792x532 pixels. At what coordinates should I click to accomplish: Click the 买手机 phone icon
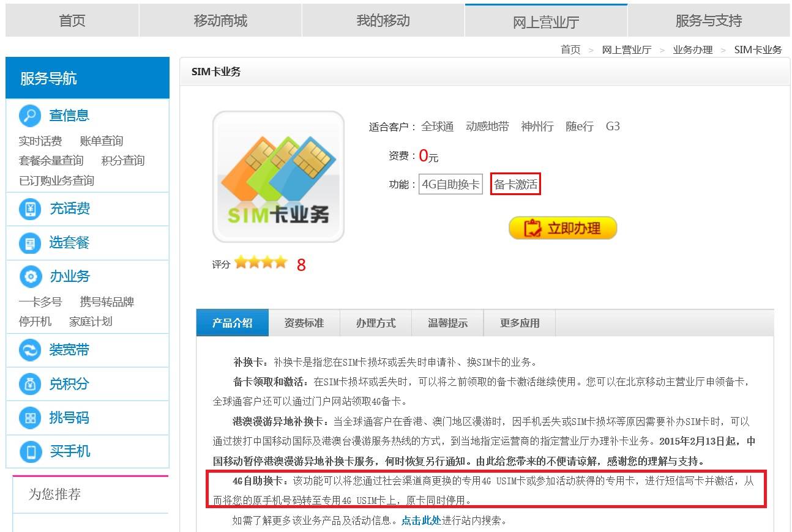[30, 451]
